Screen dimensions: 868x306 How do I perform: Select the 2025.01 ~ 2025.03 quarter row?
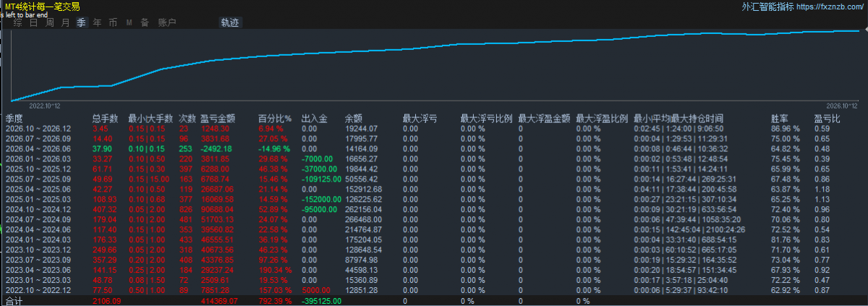(434, 199)
